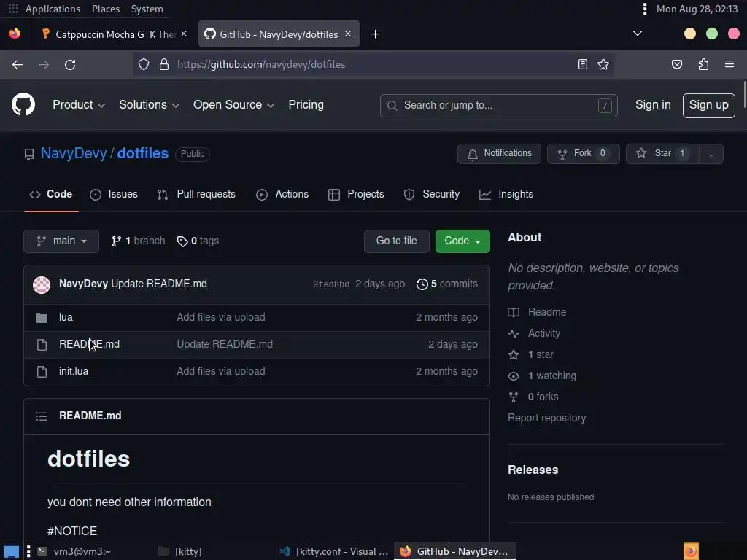View the 0 tags link
The width and height of the screenshot is (747, 560).
(x=198, y=241)
